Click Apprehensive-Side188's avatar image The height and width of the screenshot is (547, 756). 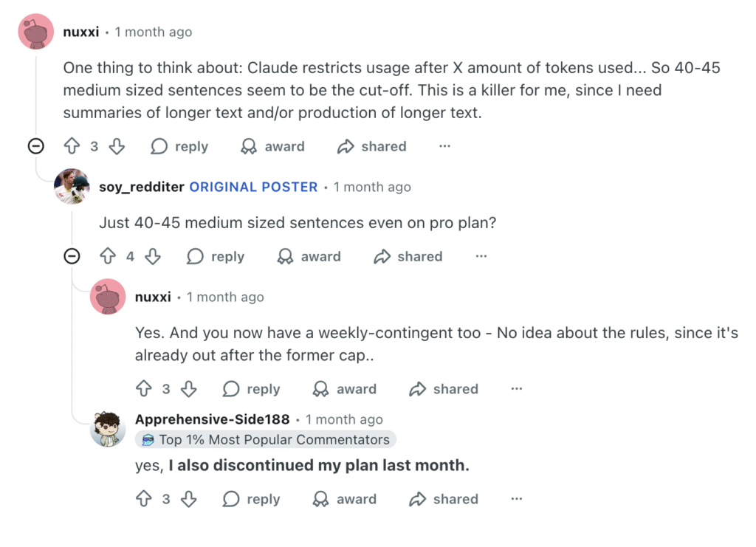[x=108, y=429]
